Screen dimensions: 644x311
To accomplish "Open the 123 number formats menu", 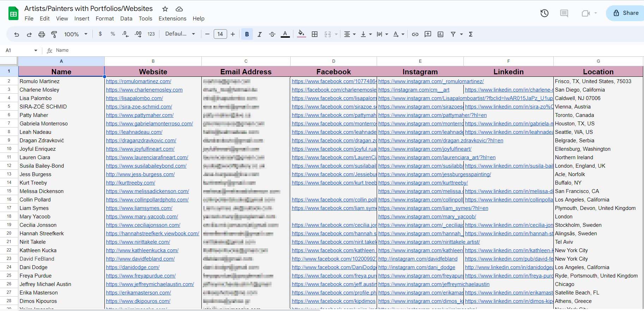I will 151,34.
